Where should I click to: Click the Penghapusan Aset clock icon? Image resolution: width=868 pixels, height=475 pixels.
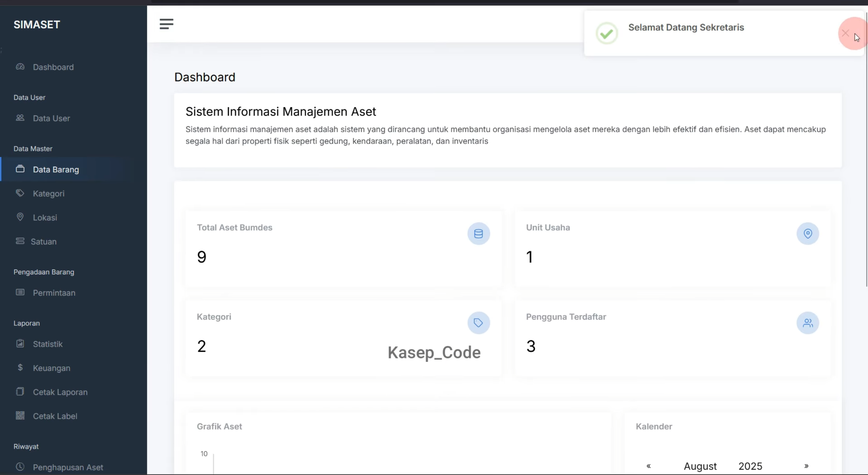20,467
